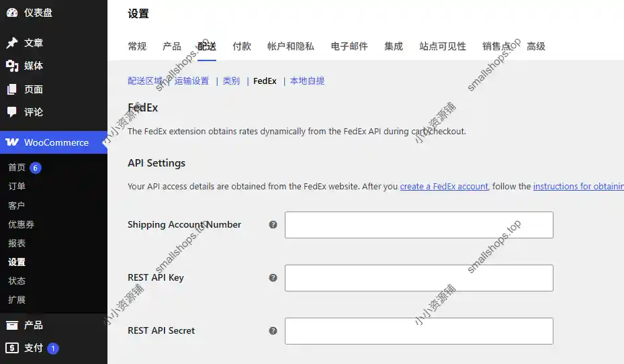624x364 pixels.
Task: Open the 本地自提 local pickup link
Action: click(x=307, y=81)
